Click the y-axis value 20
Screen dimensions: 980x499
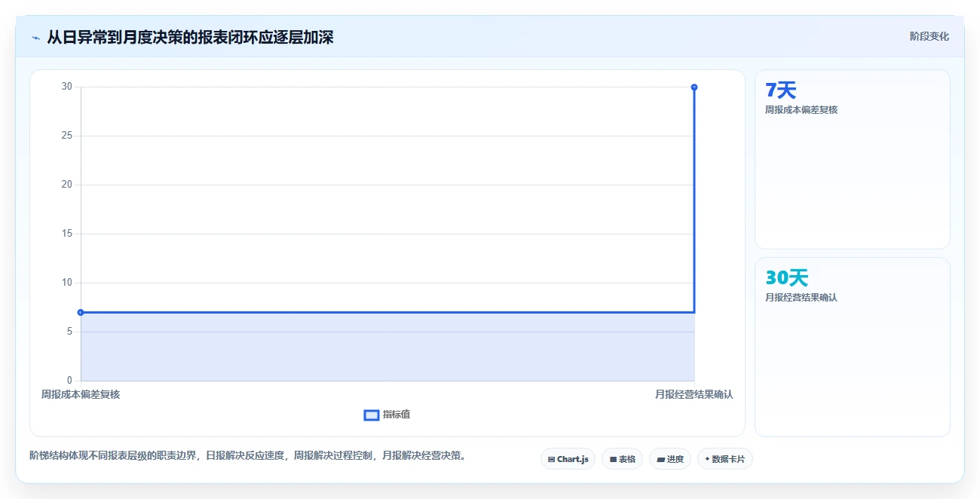(67, 185)
